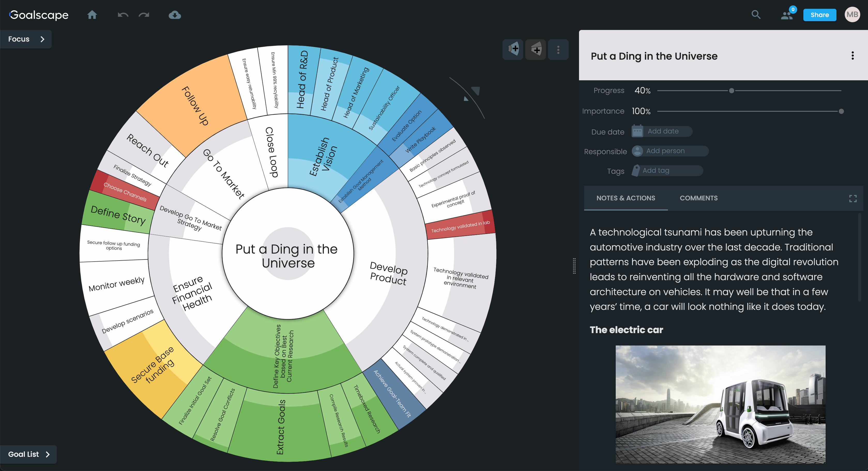Open the Home screen
Viewport: 868px width, 471px height.
click(x=92, y=15)
